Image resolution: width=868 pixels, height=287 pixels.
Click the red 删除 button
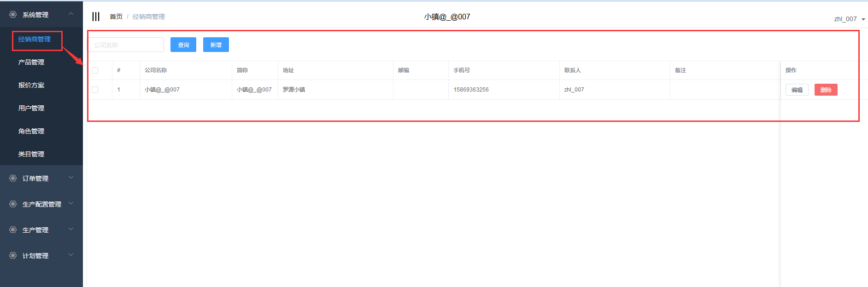click(x=826, y=90)
